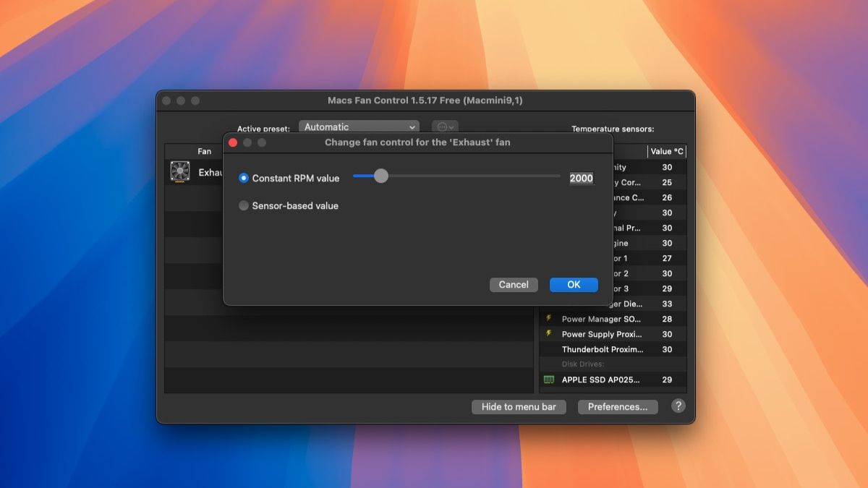Select the Thunderbolt Proxim... sensor row
This screenshot has height=488, width=868.
click(x=613, y=349)
